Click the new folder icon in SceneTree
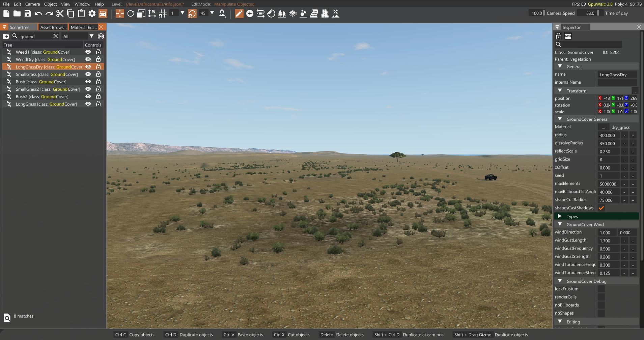Viewport: 644px width, 340px height. point(6,36)
